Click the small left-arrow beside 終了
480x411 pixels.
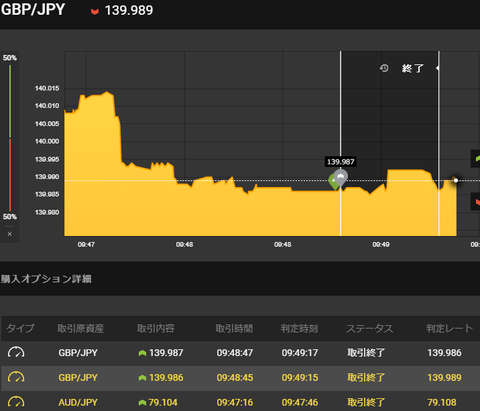point(437,68)
